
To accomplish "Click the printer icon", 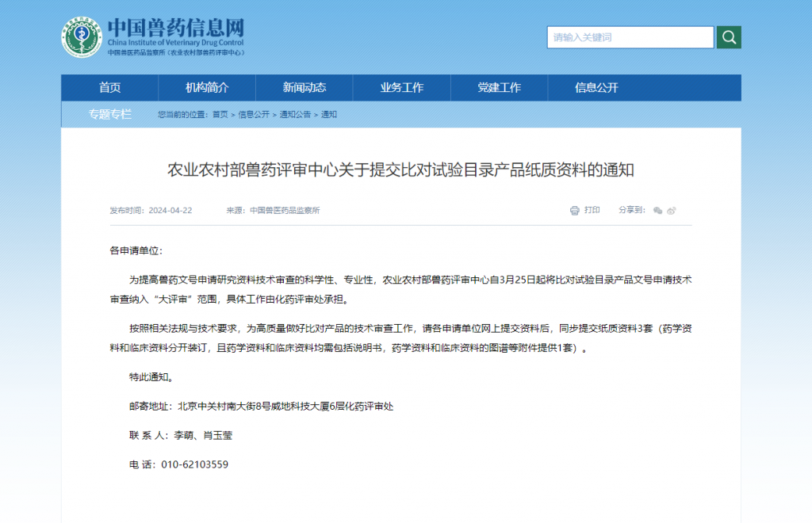I will pos(574,211).
